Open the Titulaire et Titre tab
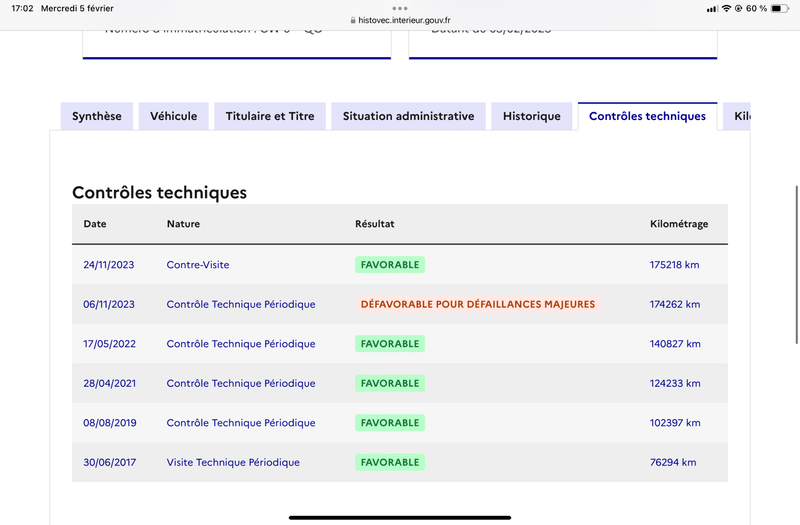The height and width of the screenshot is (525, 800). [x=270, y=116]
